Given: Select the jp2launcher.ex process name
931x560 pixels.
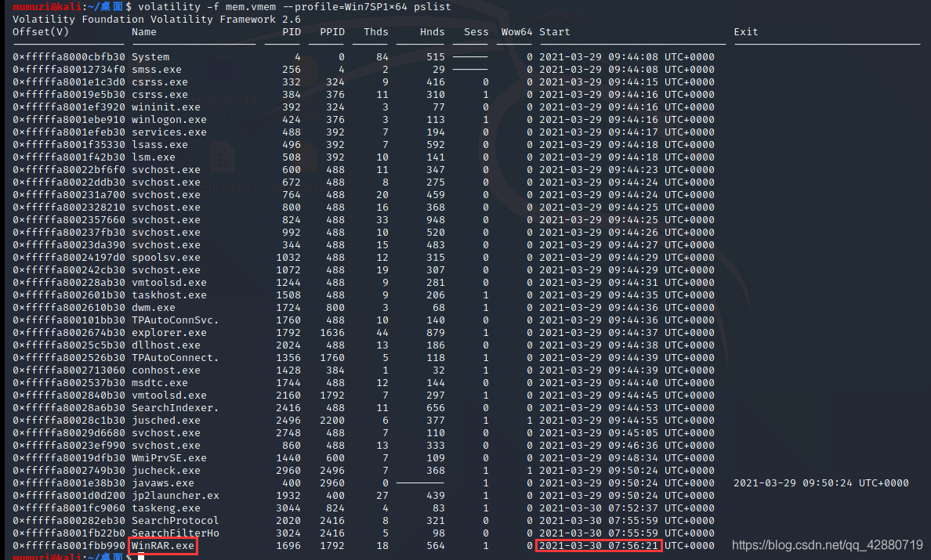Looking at the screenshot, I should click(176, 495).
